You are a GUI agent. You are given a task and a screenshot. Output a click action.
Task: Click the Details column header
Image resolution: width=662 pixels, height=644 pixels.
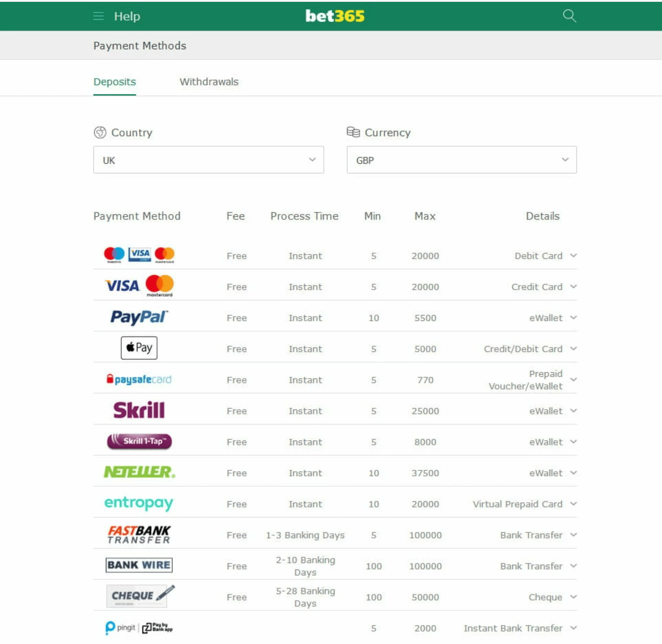click(543, 216)
